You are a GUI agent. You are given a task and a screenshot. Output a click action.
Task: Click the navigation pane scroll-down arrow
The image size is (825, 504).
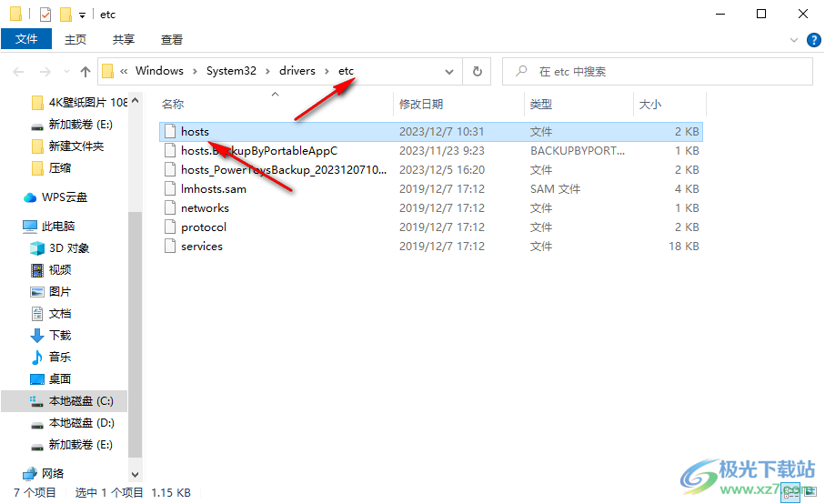(x=136, y=474)
